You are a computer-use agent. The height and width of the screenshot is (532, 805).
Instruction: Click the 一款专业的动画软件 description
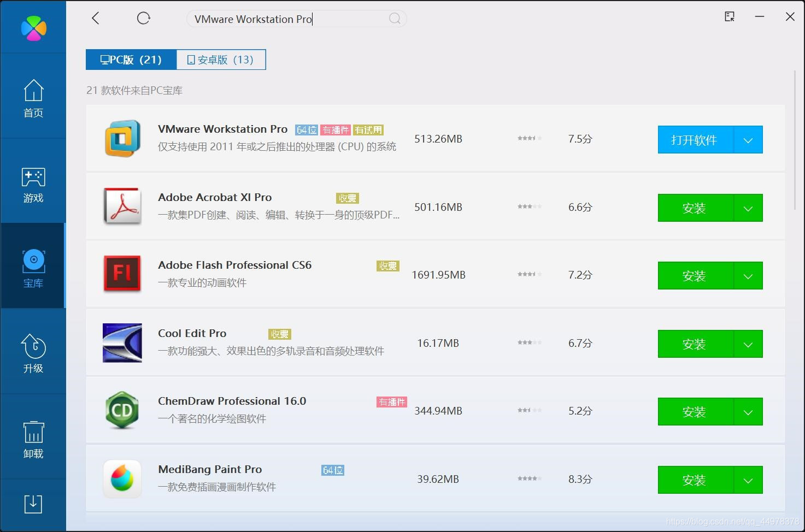(x=202, y=283)
